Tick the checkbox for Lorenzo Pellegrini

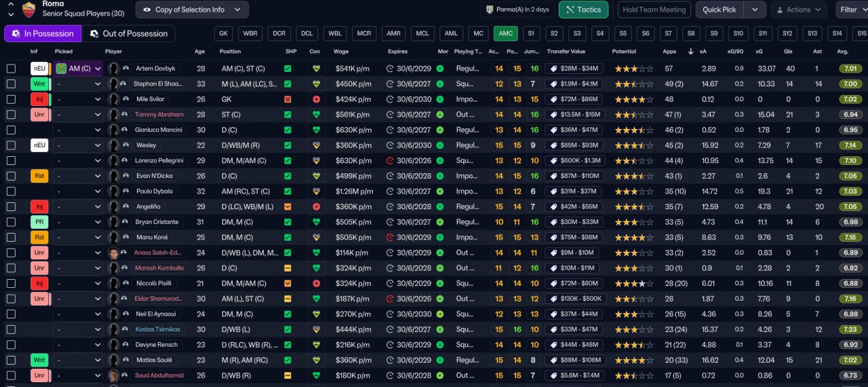coord(11,161)
